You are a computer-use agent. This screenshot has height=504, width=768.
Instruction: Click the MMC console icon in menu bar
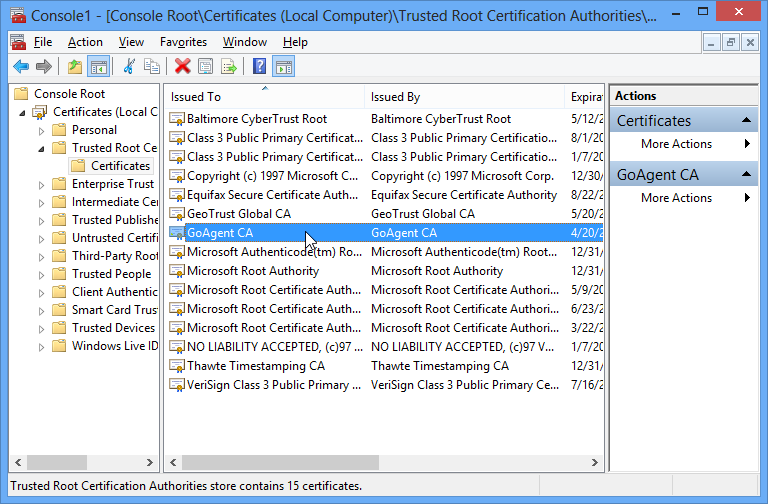19,42
